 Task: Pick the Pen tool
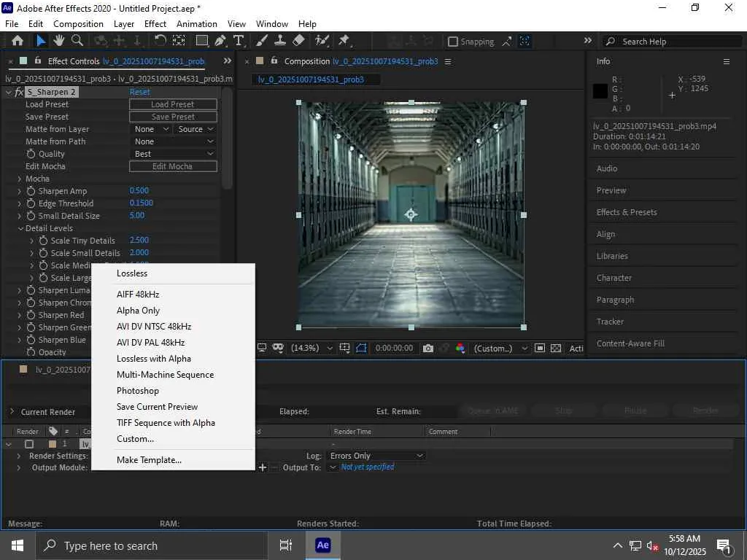[x=220, y=41]
